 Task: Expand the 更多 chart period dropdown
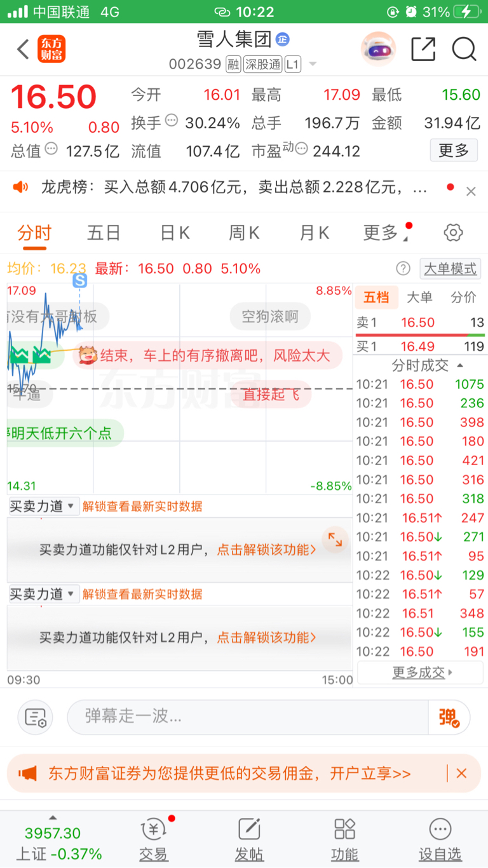(x=385, y=233)
